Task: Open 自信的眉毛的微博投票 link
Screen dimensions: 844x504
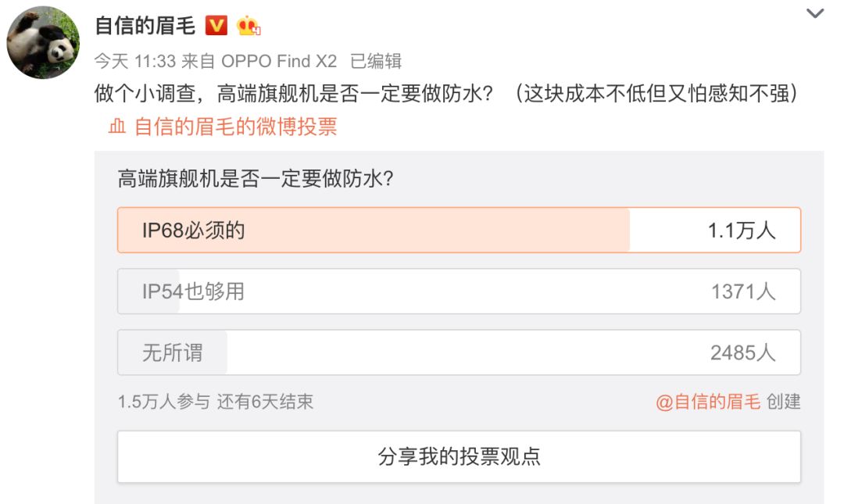Action: pos(235,127)
